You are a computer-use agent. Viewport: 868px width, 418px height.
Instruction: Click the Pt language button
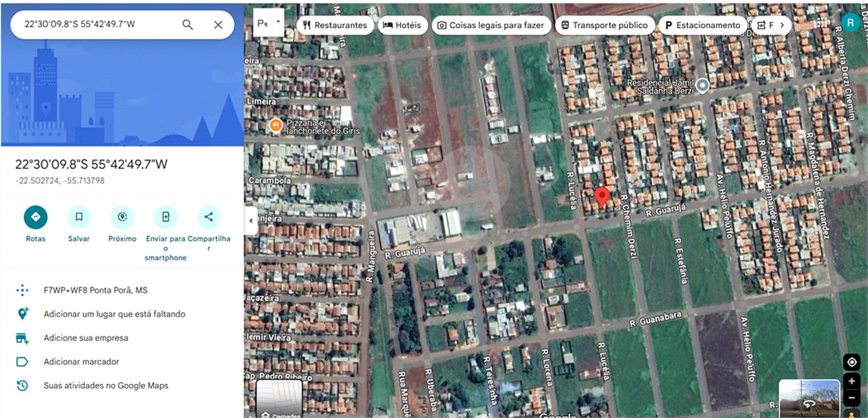[263, 24]
